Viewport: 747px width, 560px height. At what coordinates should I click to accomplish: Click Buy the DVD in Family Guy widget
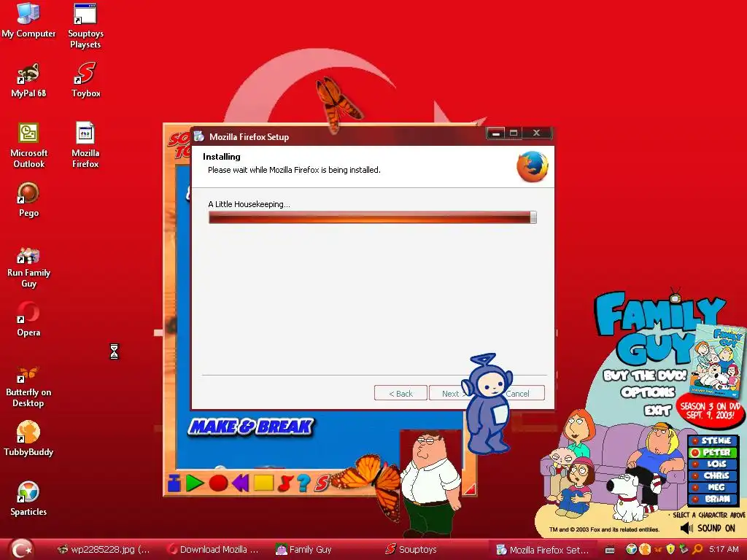coord(645,376)
